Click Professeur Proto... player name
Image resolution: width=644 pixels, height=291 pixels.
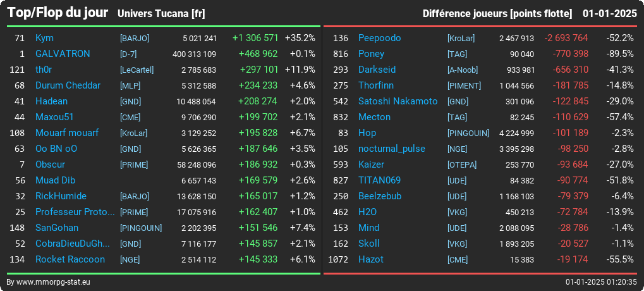75,212
